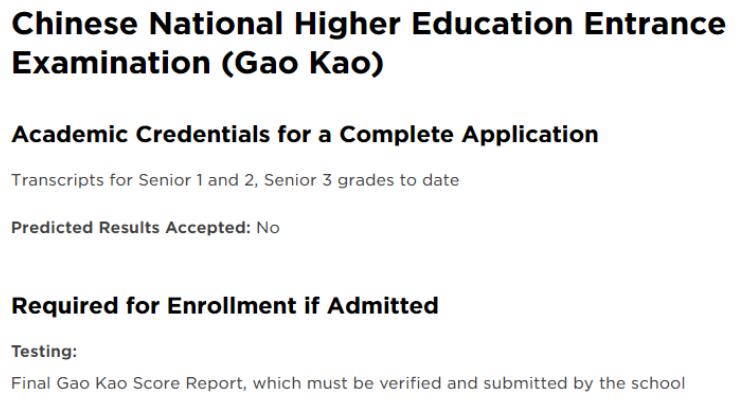Click the Testing: label
The width and height of the screenshot is (738, 399).
coord(44,351)
